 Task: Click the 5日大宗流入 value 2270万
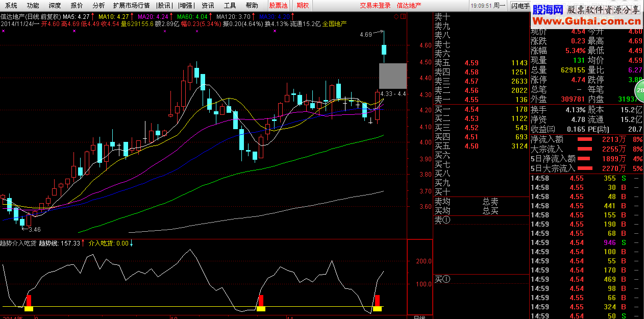(615, 168)
